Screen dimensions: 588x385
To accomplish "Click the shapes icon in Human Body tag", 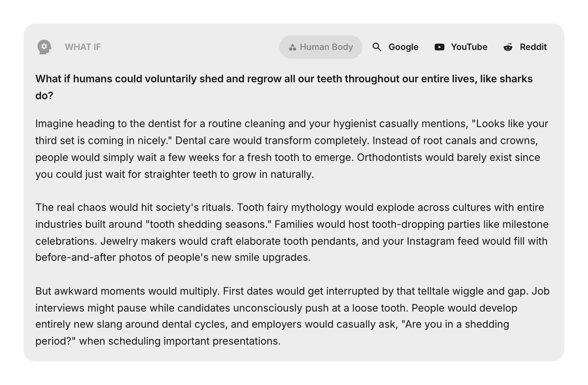I will pyautogui.click(x=293, y=47).
